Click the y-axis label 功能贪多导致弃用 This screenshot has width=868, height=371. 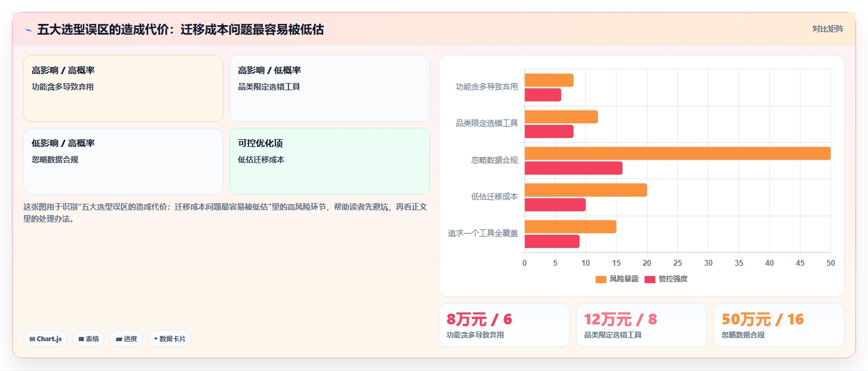(487, 87)
